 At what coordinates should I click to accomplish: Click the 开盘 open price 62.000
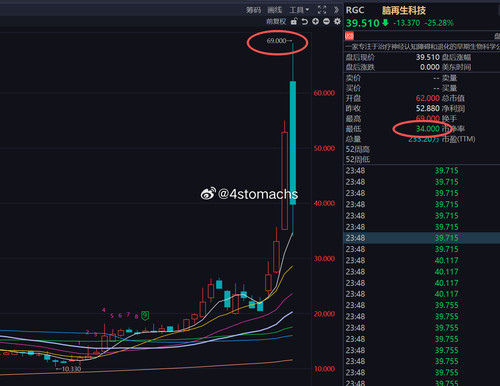[428, 98]
